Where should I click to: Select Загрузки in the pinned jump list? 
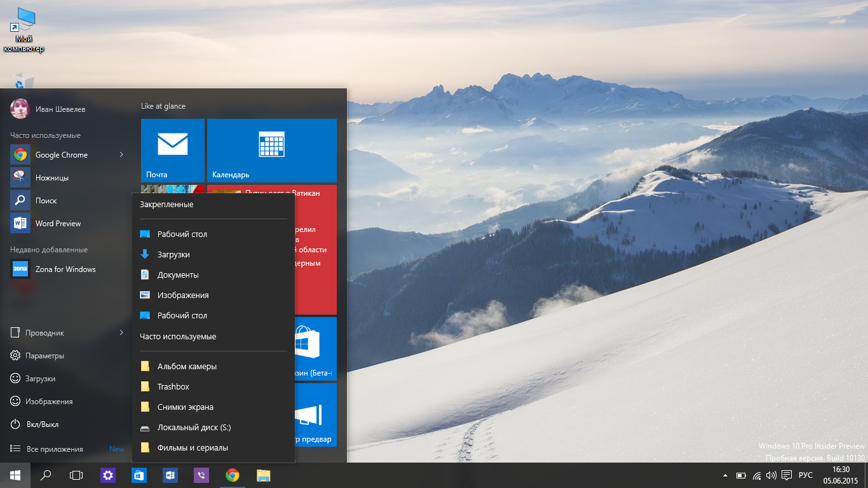click(173, 254)
